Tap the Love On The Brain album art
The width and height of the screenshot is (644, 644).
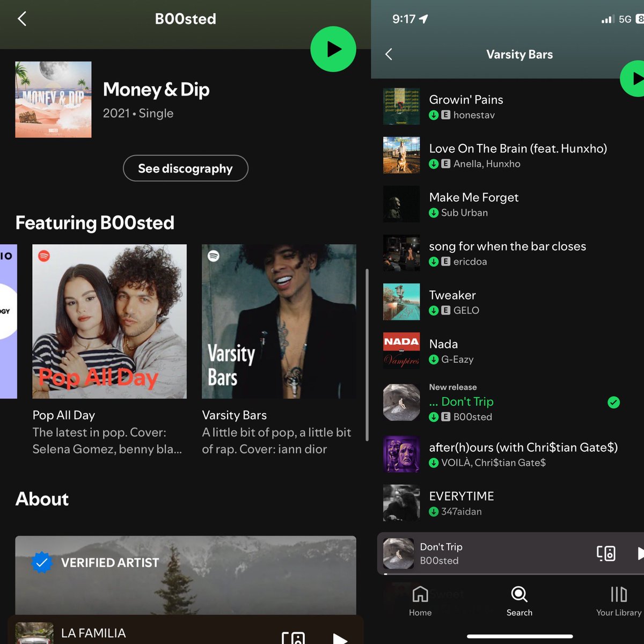401,155
